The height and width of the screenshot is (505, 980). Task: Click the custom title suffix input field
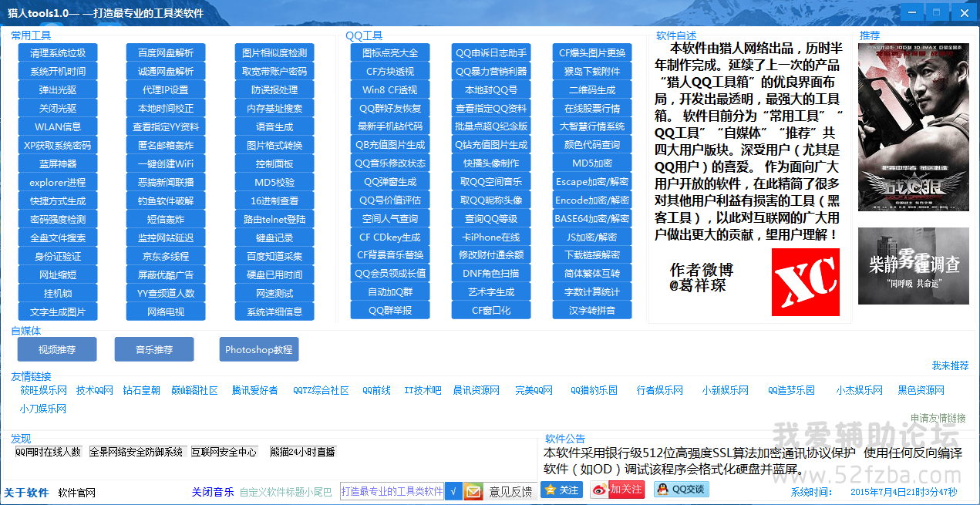(x=392, y=491)
